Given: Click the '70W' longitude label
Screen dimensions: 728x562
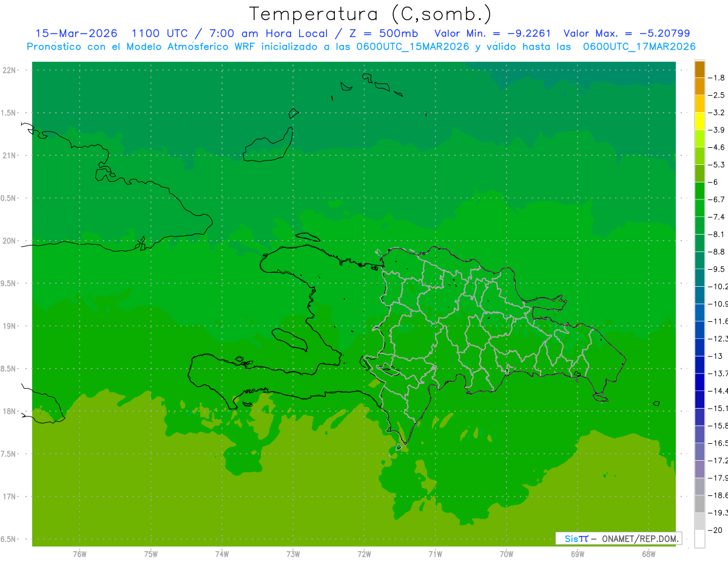Looking at the screenshot, I should pyautogui.click(x=506, y=554).
